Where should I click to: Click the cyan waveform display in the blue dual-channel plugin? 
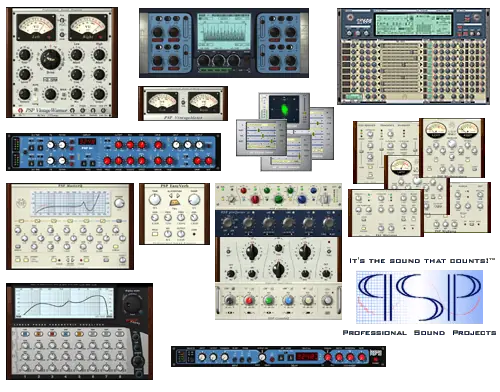click(x=224, y=31)
